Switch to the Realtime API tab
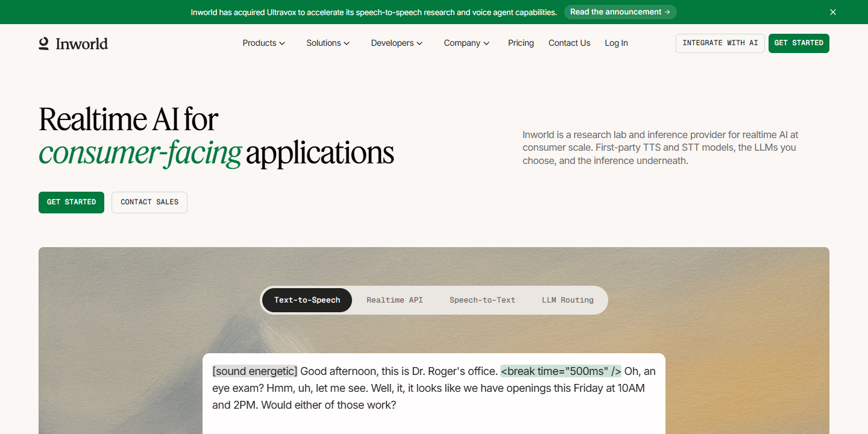The height and width of the screenshot is (434, 868). tap(395, 300)
